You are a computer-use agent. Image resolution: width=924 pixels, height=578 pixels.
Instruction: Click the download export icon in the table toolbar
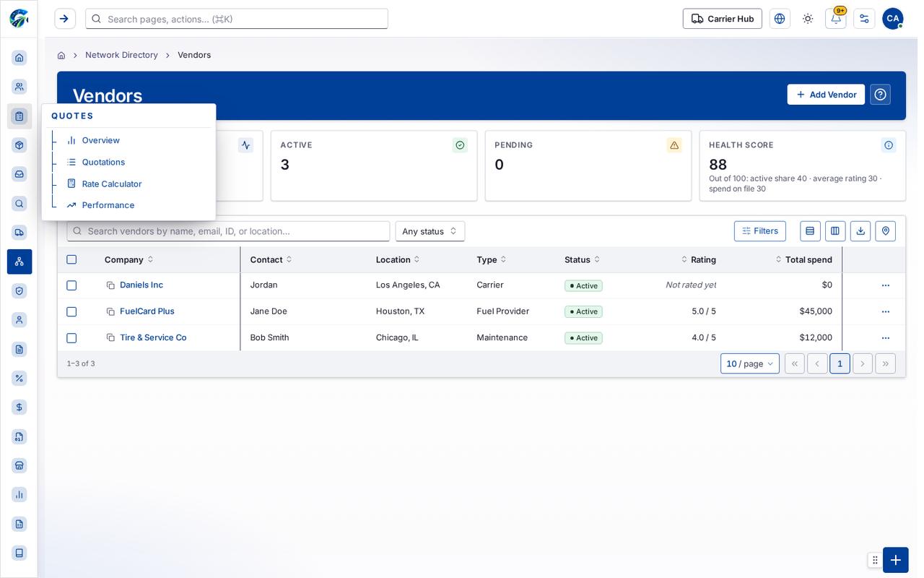coord(860,231)
